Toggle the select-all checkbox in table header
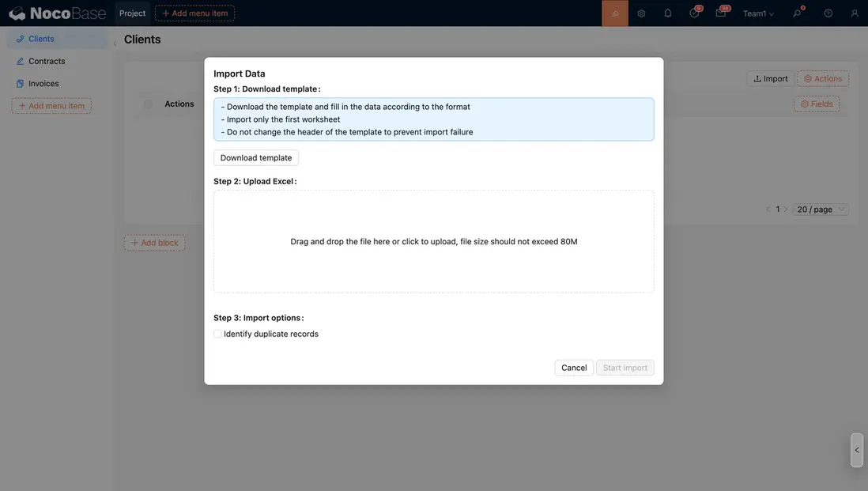Screen dimensions: 868x491 (x=148, y=104)
